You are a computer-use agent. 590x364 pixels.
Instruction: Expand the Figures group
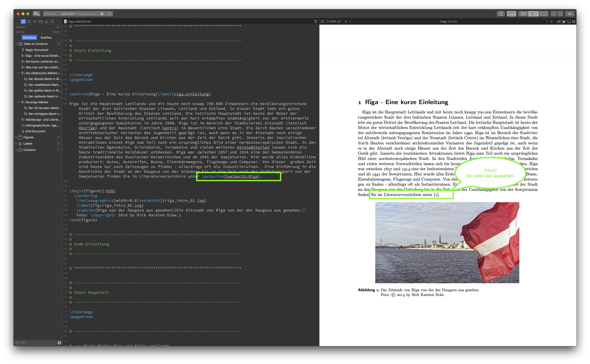pos(16,137)
